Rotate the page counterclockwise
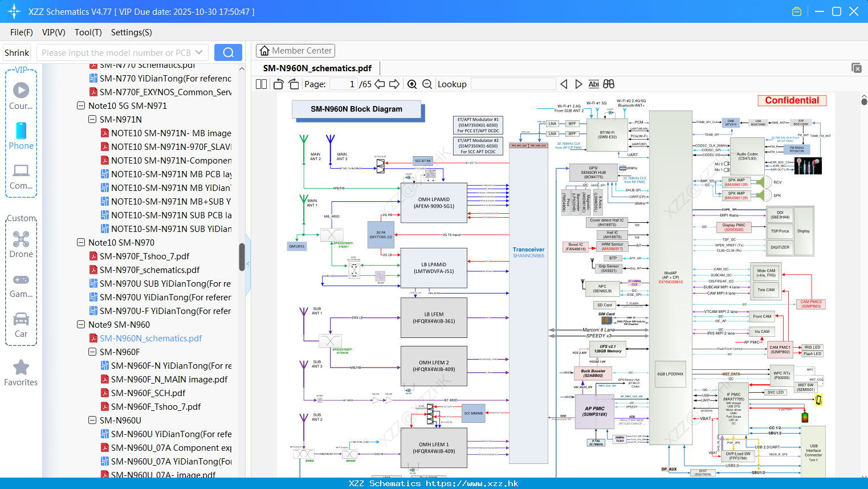 pos(279,84)
